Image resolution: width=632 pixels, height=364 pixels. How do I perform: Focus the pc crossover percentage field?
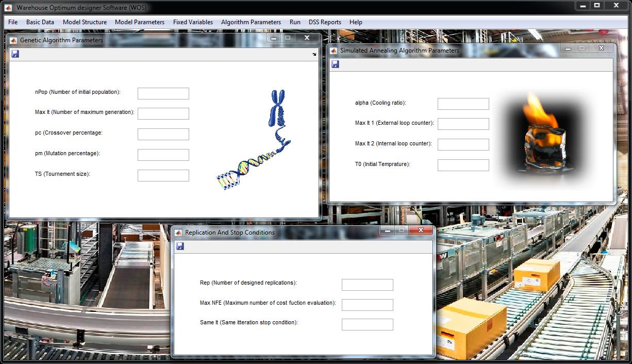[x=163, y=134]
